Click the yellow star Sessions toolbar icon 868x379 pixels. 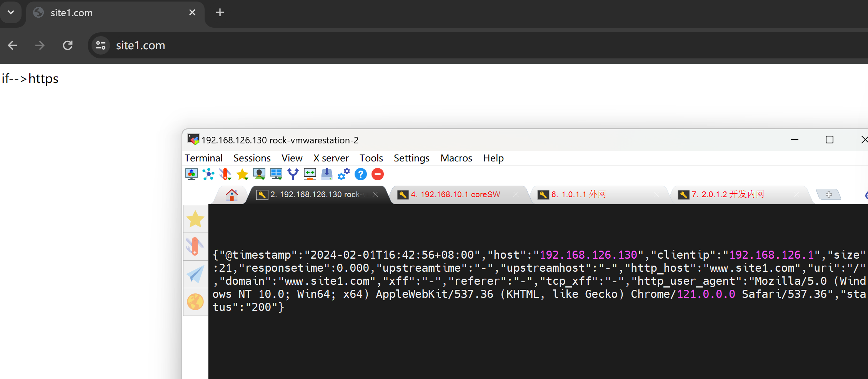coord(242,175)
